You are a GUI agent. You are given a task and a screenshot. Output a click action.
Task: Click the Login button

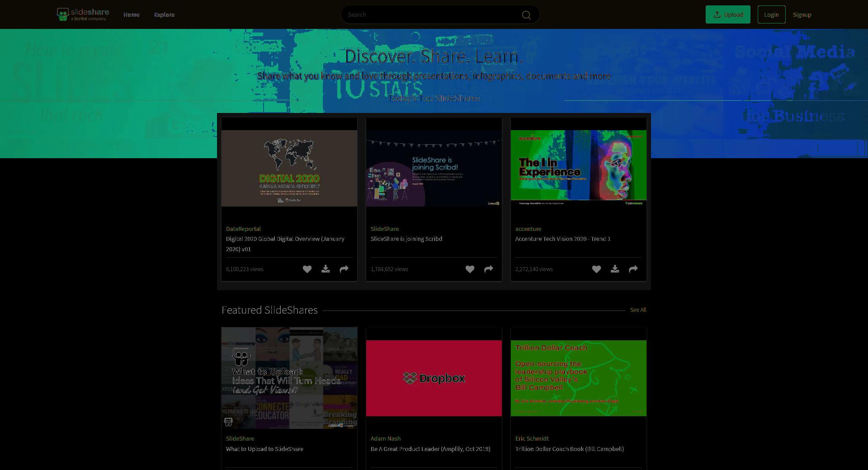click(771, 14)
